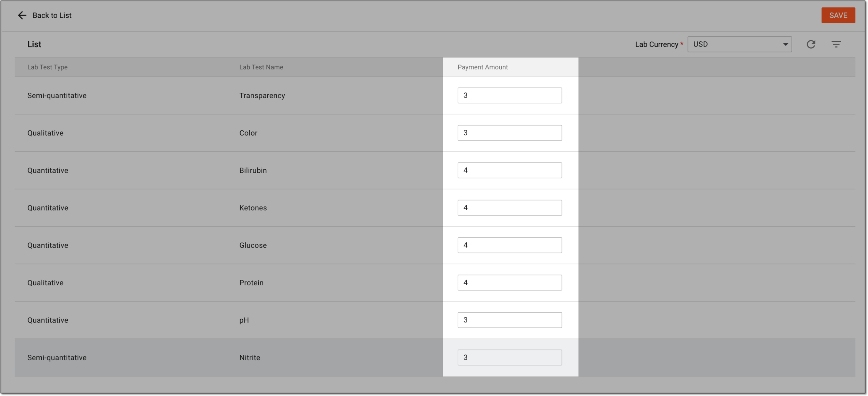The height and width of the screenshot is (396, 868).
Task: Click Quantitative type in Bilirubin row
Action: coord(48,171)
